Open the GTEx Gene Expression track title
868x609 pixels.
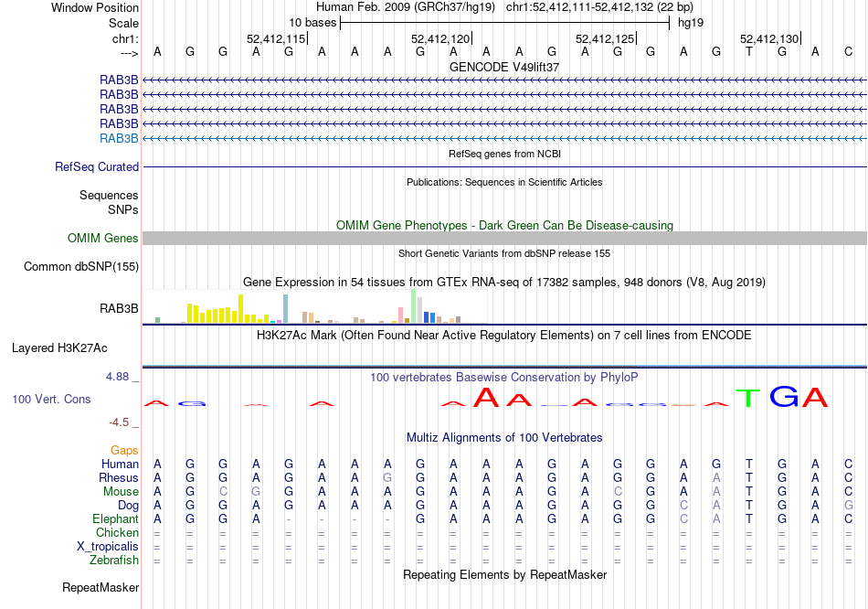click(x=504, y=282)
